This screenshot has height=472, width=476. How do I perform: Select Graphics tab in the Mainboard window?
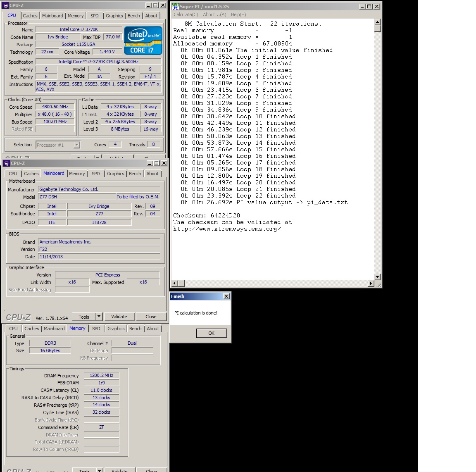(116, 174)
